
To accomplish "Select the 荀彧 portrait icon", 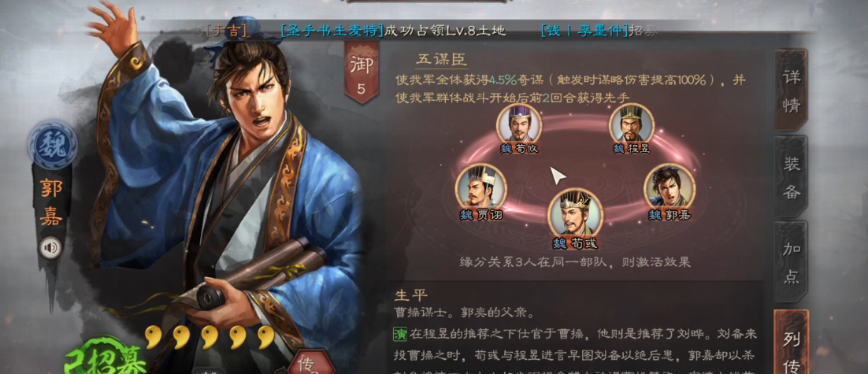I will [575, 213].
